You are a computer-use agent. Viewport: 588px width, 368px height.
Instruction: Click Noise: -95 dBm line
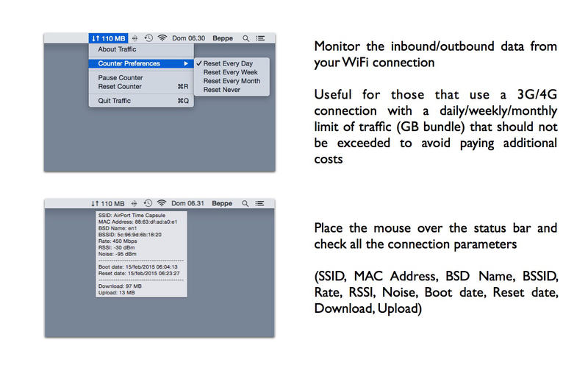coord(117,254)
